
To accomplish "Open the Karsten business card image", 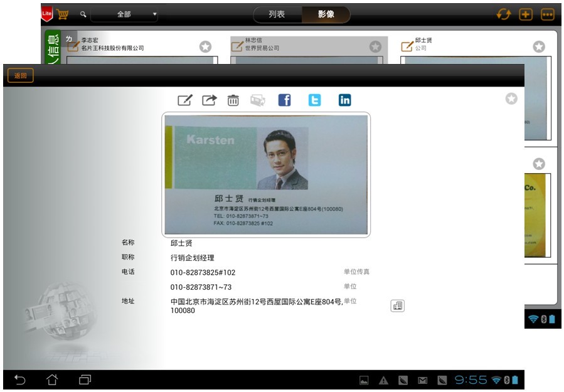I will [x=266, y=174].
